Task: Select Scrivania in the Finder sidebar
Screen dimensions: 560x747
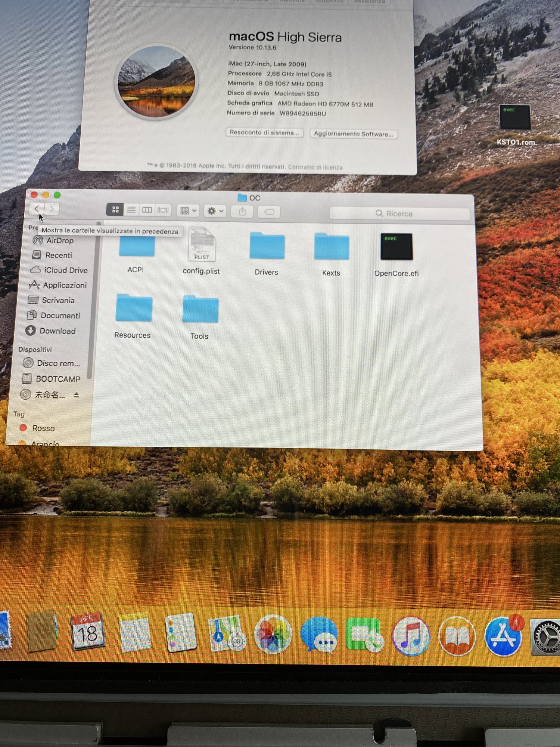Action: point(51,300)
